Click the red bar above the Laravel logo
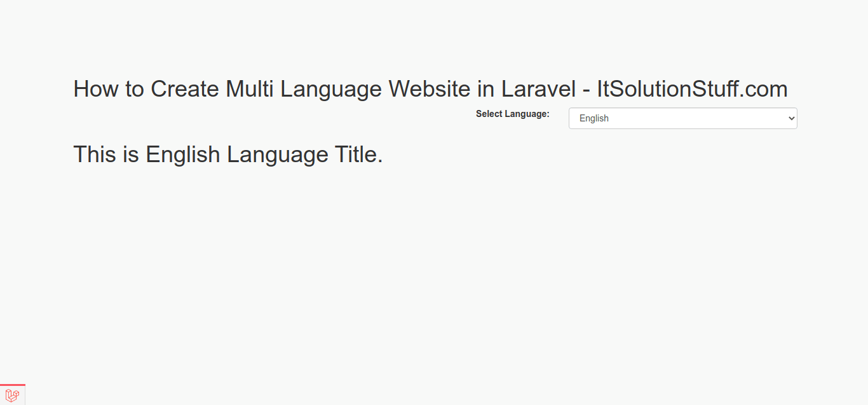 [x=12, y=385]
